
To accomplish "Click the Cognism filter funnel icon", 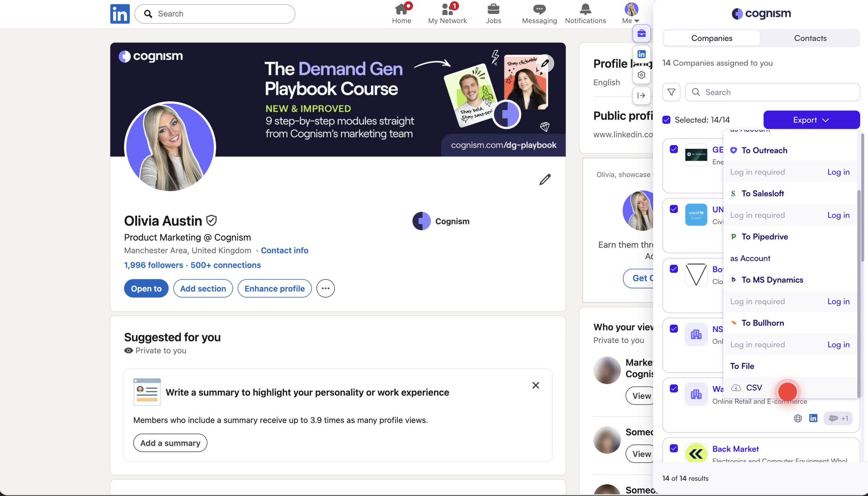I will 671,92.
